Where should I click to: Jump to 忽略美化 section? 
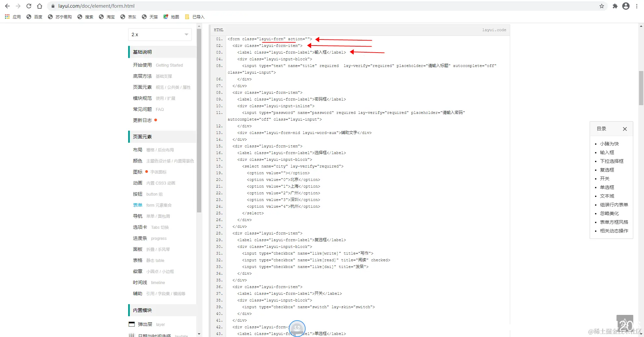[x=609, y=213]
